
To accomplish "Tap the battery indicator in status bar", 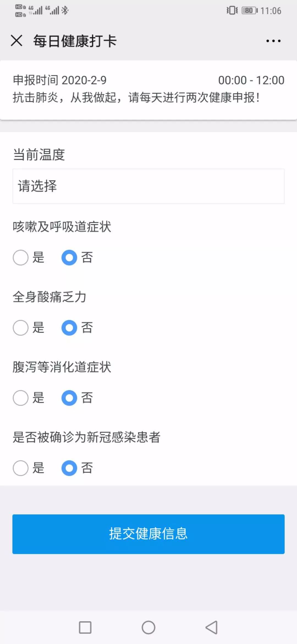I will [x=249, y=10].
